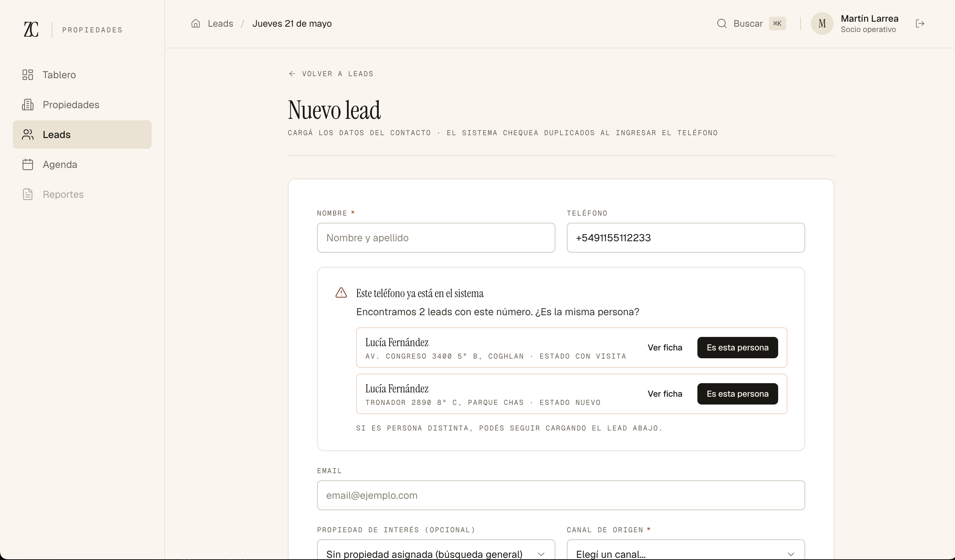This screenshot has height=560, width=955.
Task: Click 'Este teléfono ya está en el sistema'
Action: click(420, 293)
